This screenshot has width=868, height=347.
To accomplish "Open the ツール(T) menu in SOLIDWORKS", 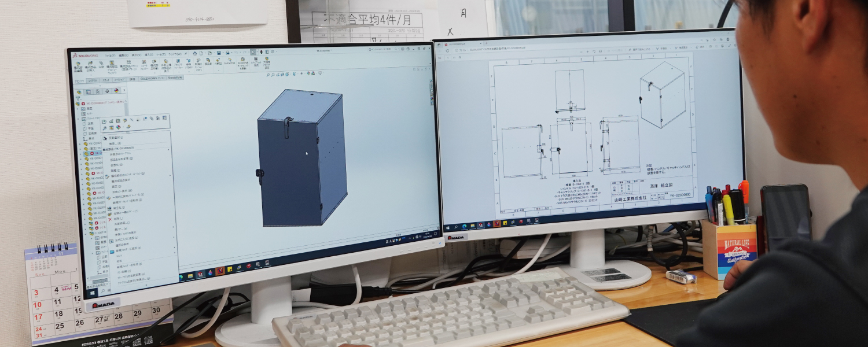I will pos(161,55).
